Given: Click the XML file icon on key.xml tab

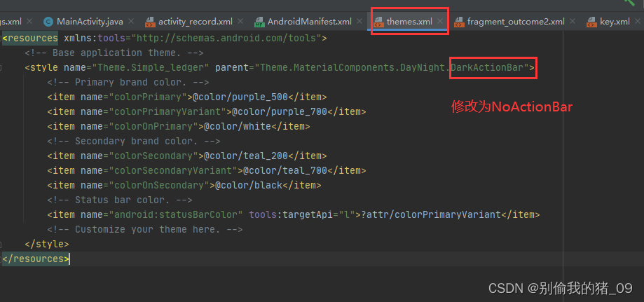Looking at the screenshot, I should (591, 22).
